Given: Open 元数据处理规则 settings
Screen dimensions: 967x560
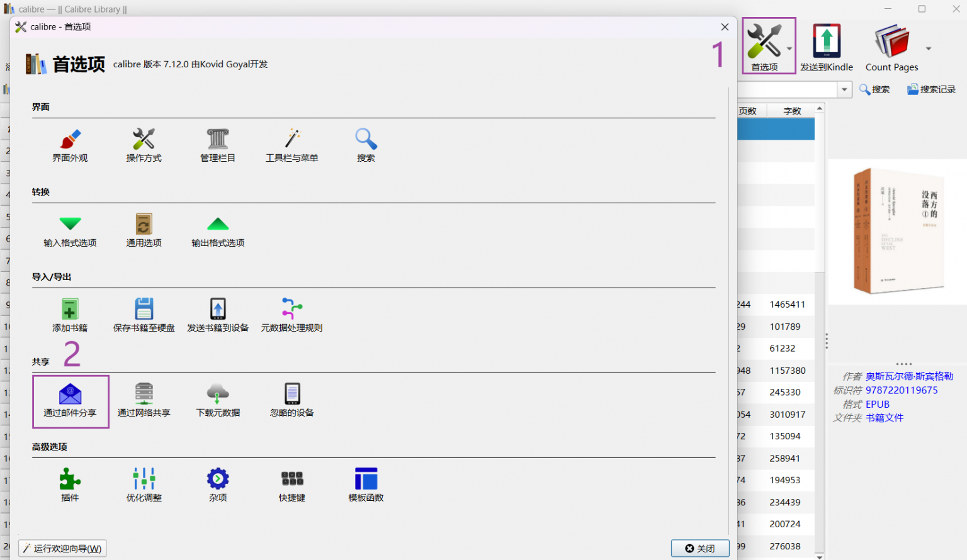Looking at the screenshot, I should 291,315.
